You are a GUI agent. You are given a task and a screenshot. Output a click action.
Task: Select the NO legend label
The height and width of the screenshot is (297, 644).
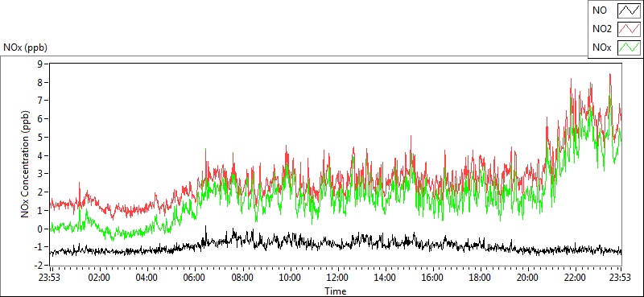(x=600, y=10)
